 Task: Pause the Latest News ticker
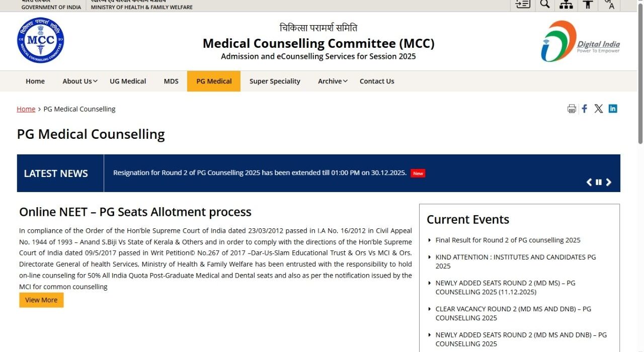tap(598, 182)
